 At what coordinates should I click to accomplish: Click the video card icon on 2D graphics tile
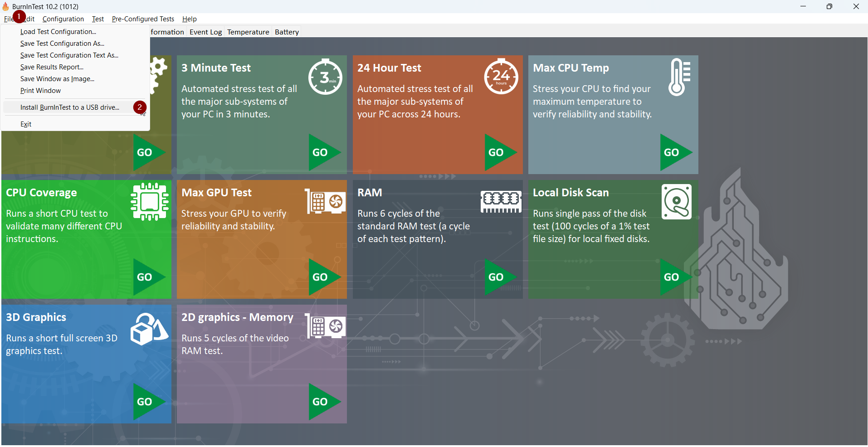click(x=325, y=326)
